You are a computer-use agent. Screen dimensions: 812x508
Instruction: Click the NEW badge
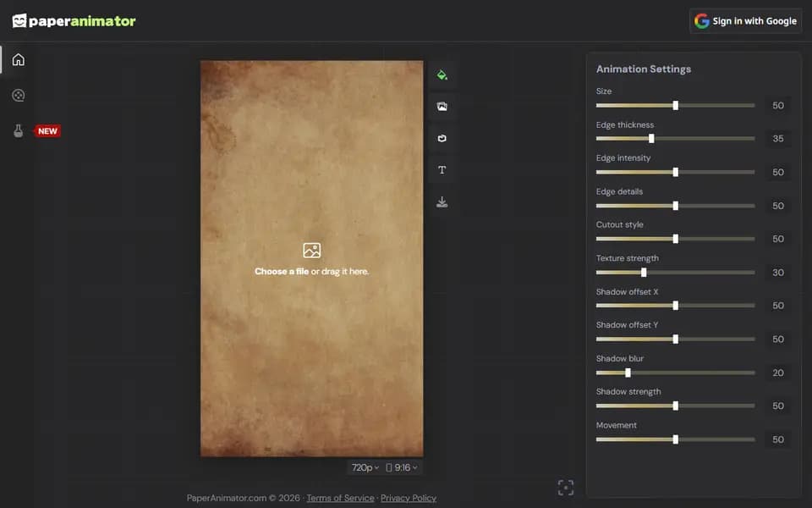pos(47,131)
